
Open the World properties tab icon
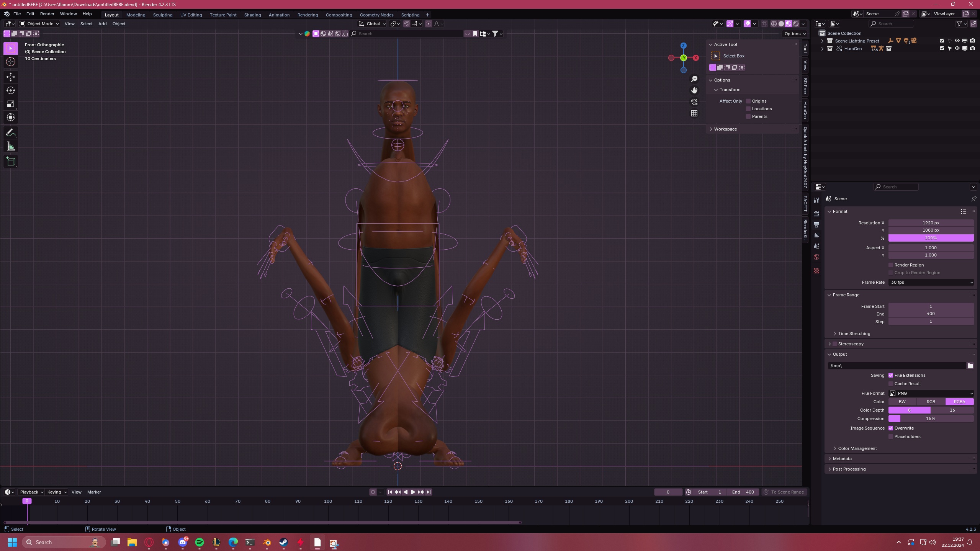tap(816, 257)
